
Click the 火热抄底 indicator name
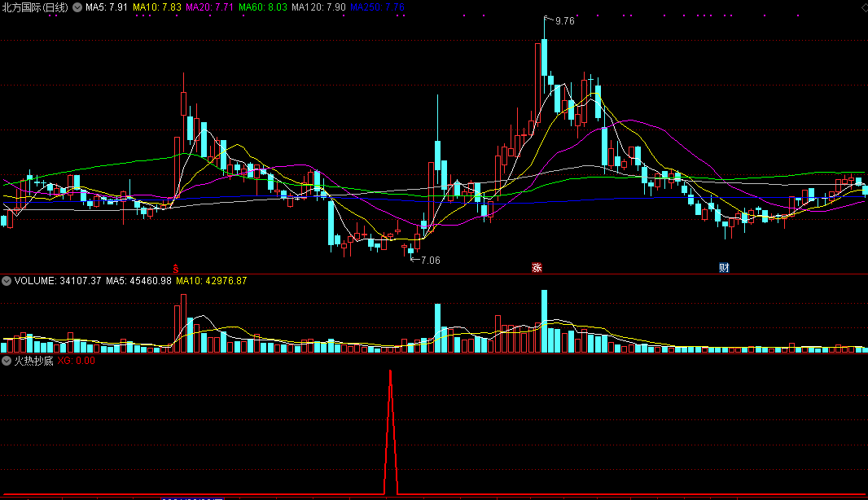point(33,361)
